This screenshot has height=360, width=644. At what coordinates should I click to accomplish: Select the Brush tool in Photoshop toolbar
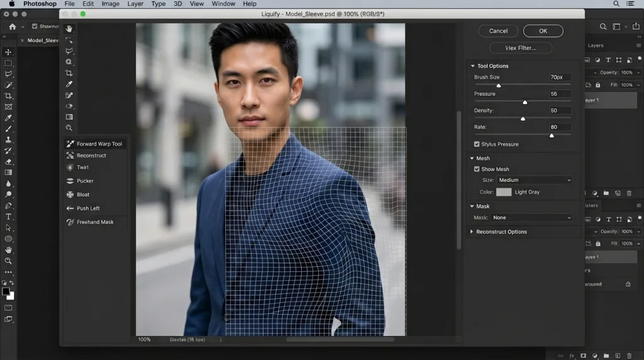pos(8,129)
